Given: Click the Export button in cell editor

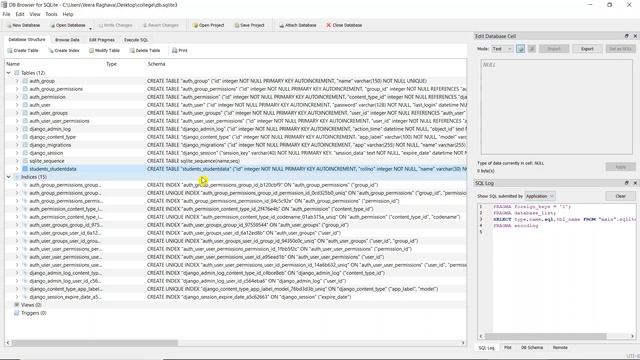Looking at the screenshot, I should tap(587, 49).
